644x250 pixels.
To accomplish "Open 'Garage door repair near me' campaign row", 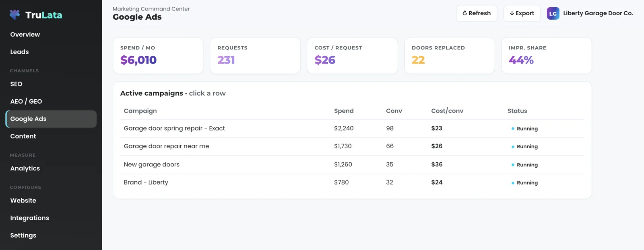I will click(352, 147).
